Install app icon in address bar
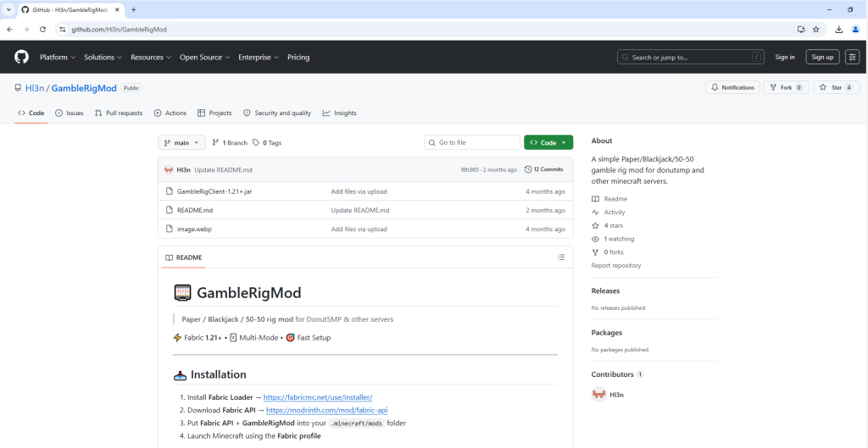Image resolution: width=868 pixels, height=448 pixels. tap(801, 30)
